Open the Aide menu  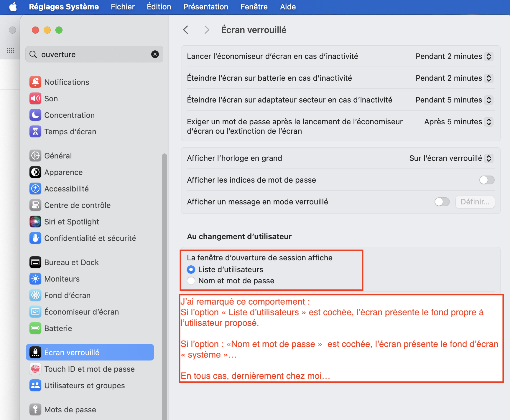[288, 7]
